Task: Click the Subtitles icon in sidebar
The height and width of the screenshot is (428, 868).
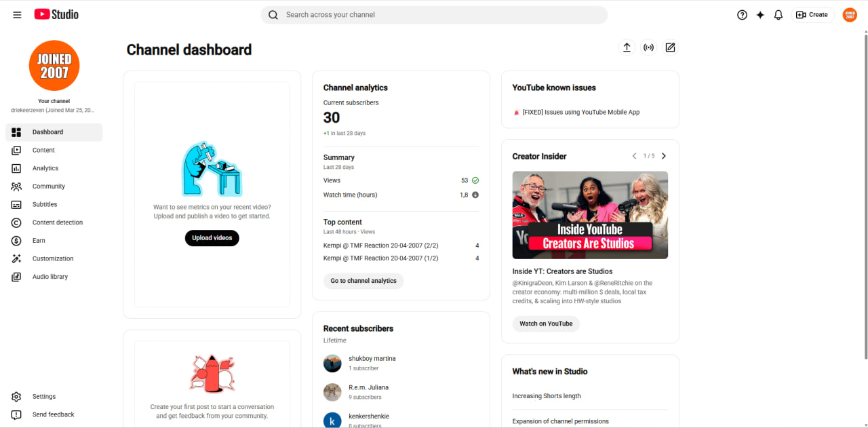Action: pos(16,205)
